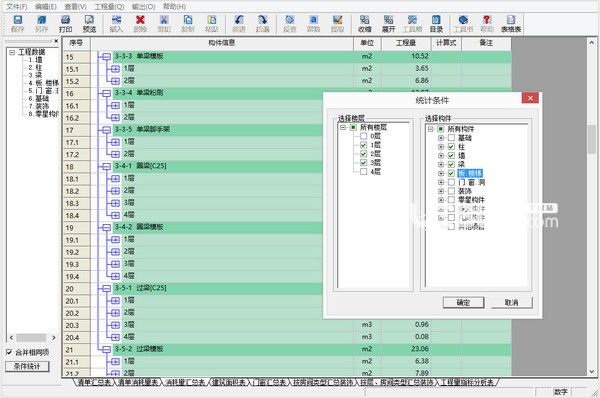
Task: Collapse row 15 3-3-3 单梁模板
Action: click(x=107, y=57)
